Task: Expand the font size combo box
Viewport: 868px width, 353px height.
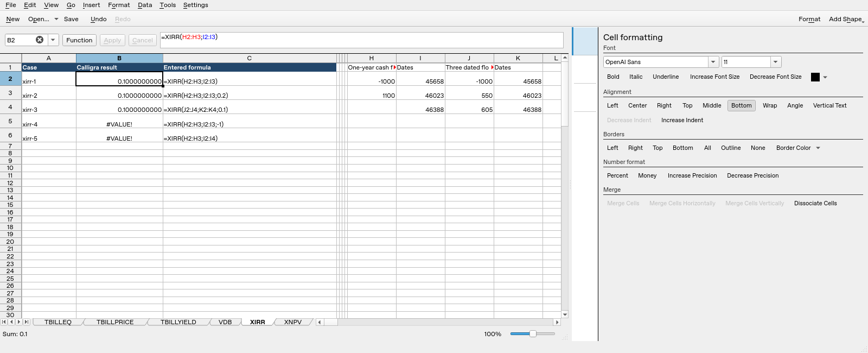Action: click(776, 62)
